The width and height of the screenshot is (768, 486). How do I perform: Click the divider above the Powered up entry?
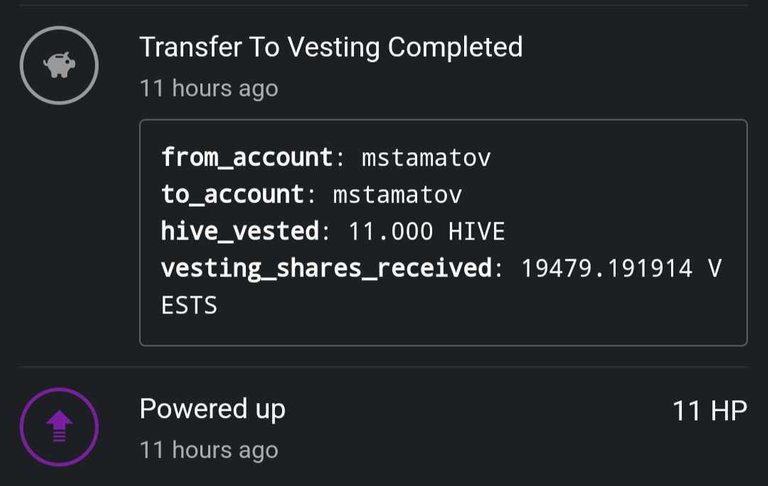point(384,366)
